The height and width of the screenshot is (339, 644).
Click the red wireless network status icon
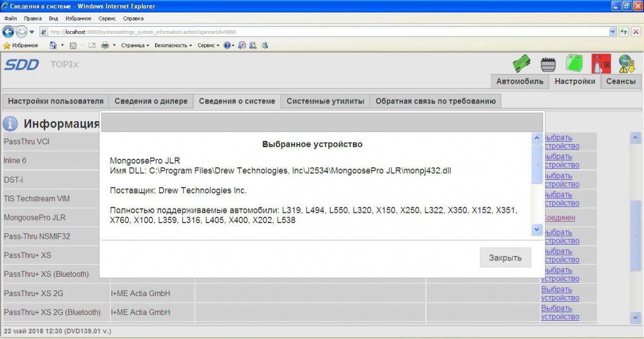click(x=601, y=64)
